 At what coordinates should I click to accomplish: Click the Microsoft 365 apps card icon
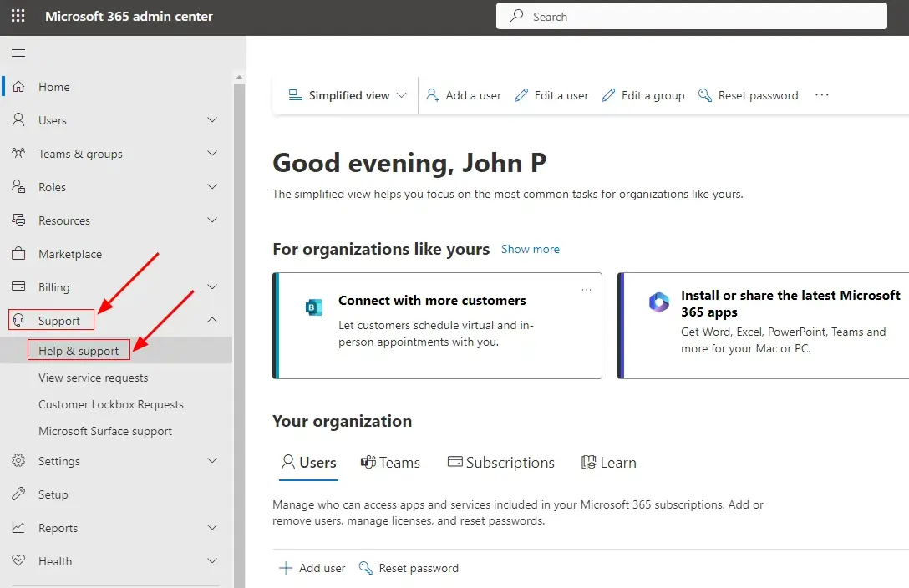click(659, 302)
